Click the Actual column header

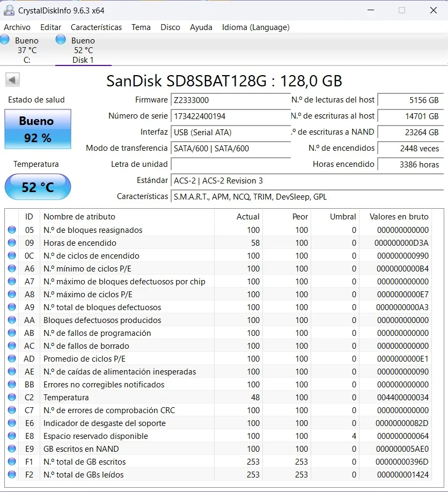239,217
